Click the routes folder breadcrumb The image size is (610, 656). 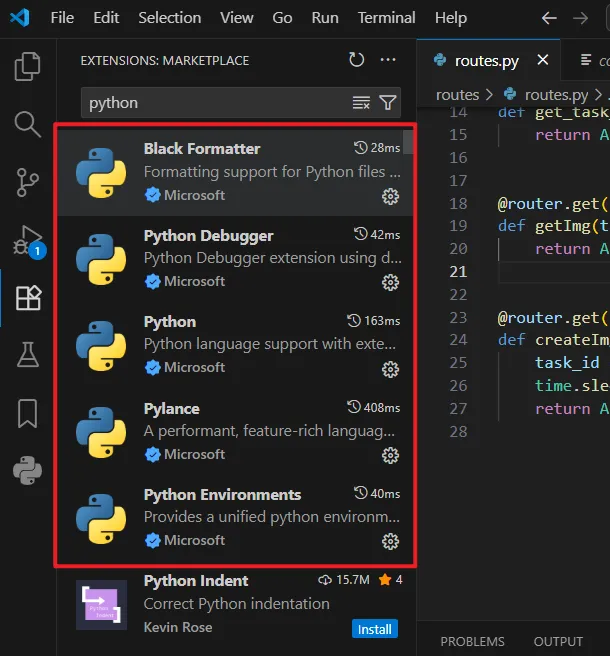tap(457, 95)
